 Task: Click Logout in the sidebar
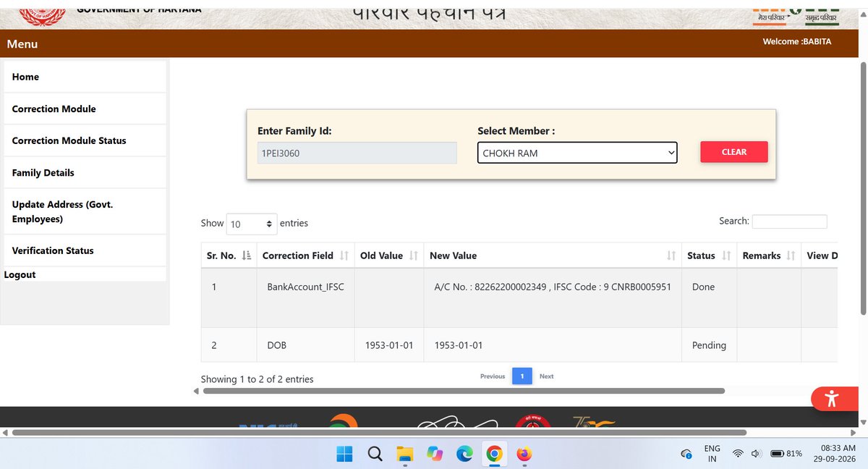pos(20,274)
